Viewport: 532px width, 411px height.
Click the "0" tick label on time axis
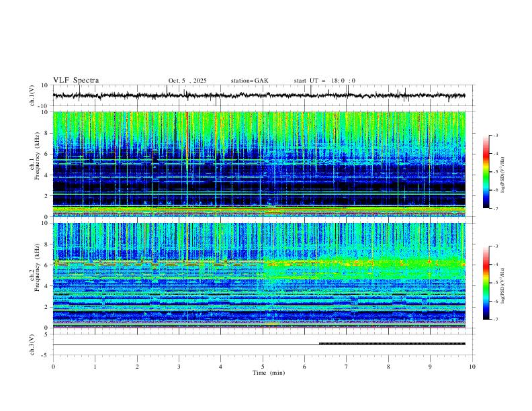(53, 367)
